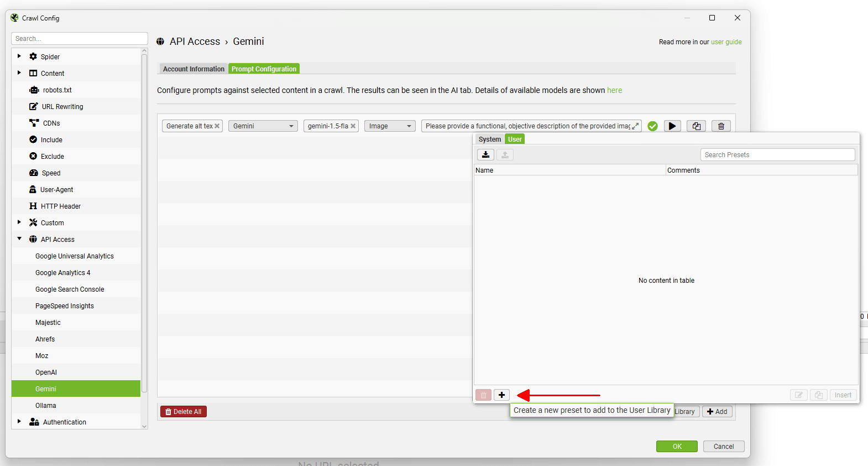Click the green checkmark status icon
The height and width of the screenshot is (466, 868).
coord(652,126)
